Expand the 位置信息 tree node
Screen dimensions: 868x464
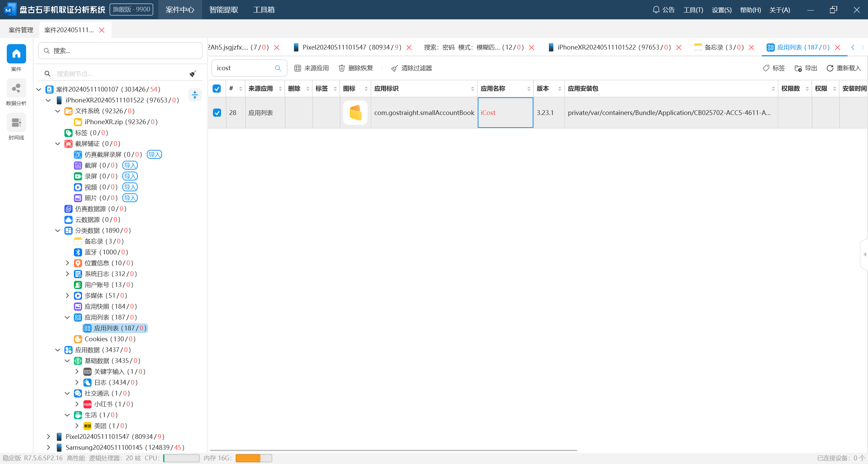click(67, 263)
